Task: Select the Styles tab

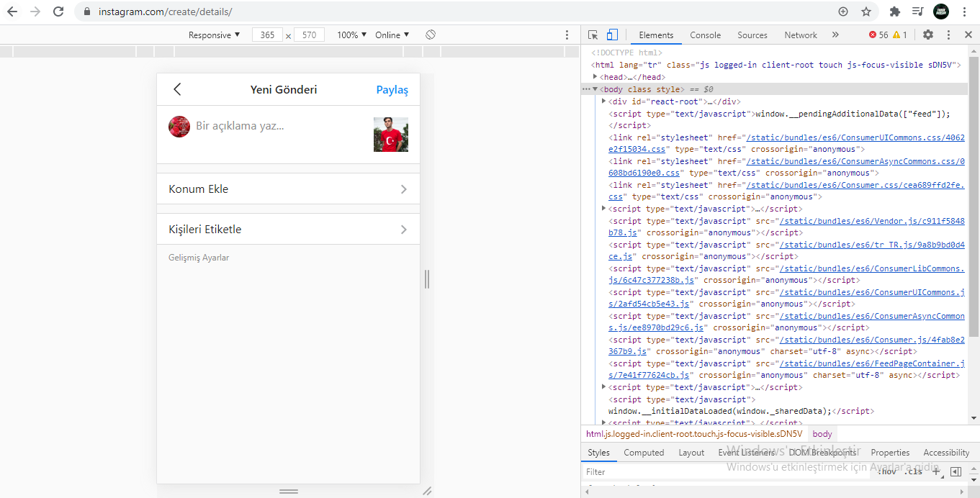Action: pos(598,453)
